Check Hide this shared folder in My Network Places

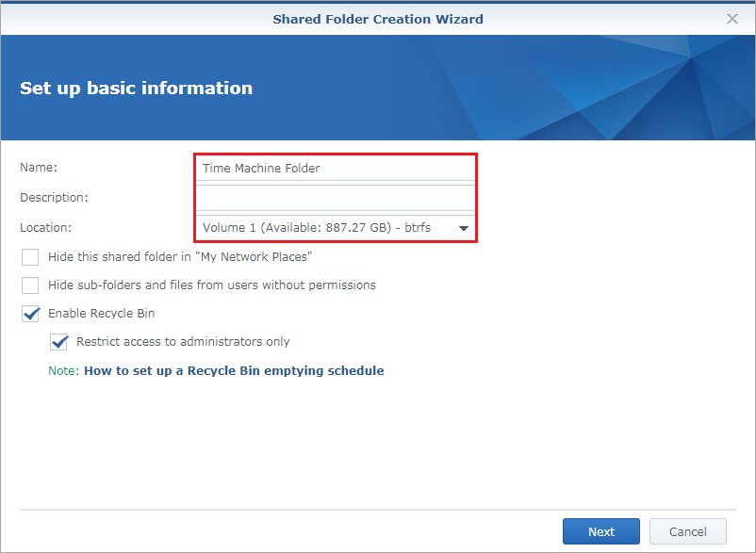click(x=30, y=257)
